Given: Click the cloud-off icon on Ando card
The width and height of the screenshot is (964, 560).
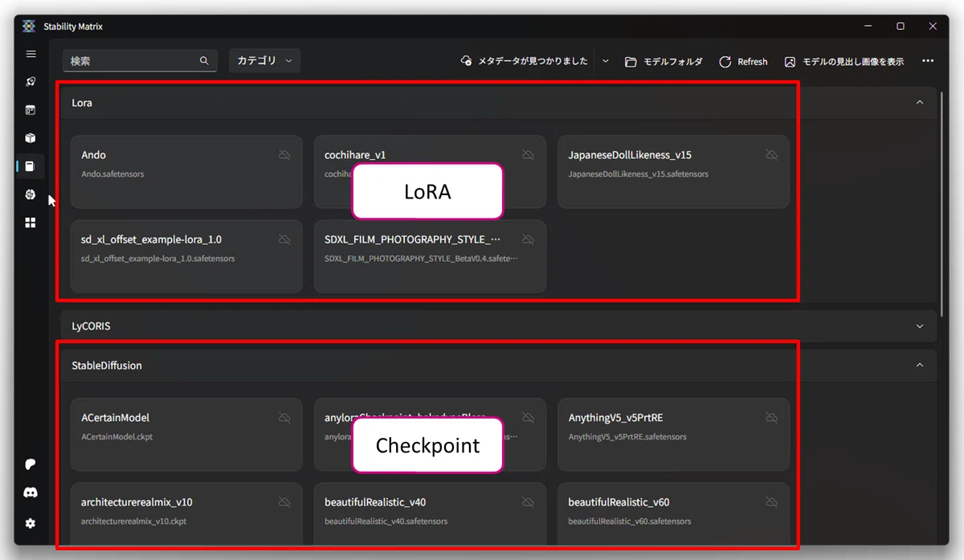Looking at the screenshot, I should (x=284, y=155).
